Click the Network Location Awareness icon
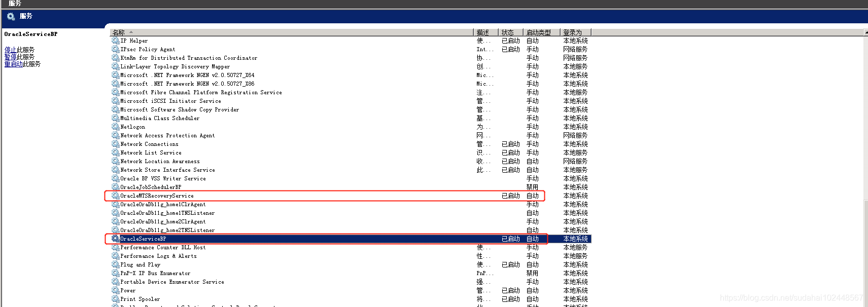The width and height of the screenshot is (868, 307). (x=116, y=161)
